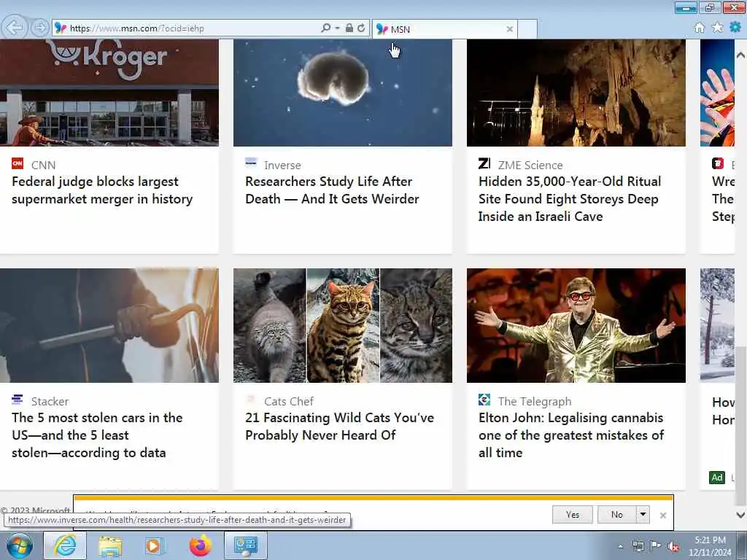The width and height of the screenshot is (747, 560).
Task: Click the Inverse source icon
Action: (251, 163)
